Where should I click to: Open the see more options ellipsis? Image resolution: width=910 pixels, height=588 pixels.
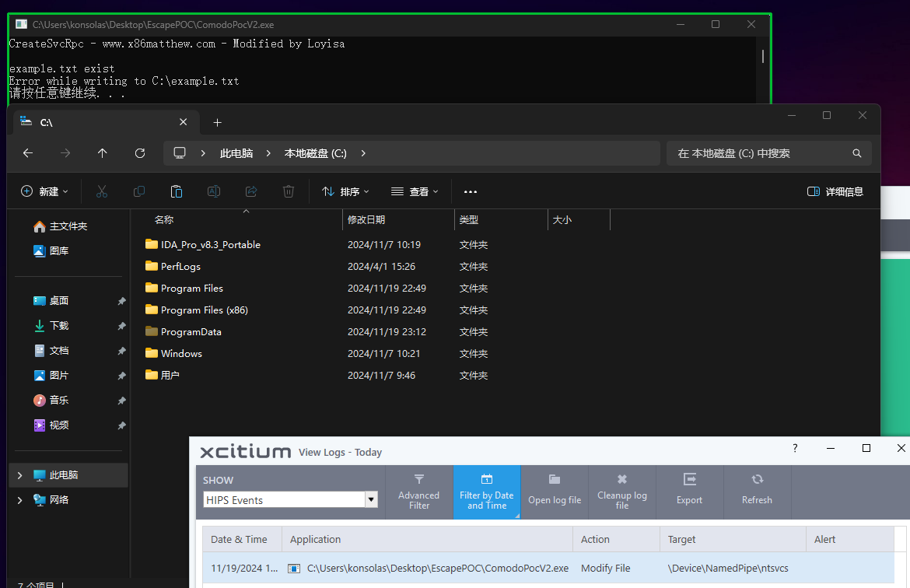tap(470, 191)
